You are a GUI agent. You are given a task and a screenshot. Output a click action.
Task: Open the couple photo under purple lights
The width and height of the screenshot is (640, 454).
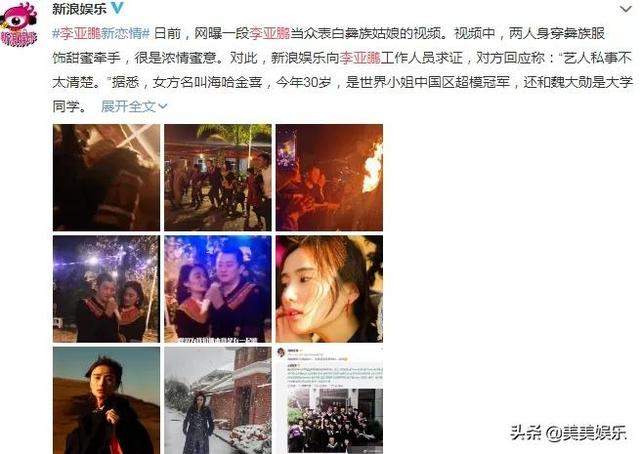107,289
